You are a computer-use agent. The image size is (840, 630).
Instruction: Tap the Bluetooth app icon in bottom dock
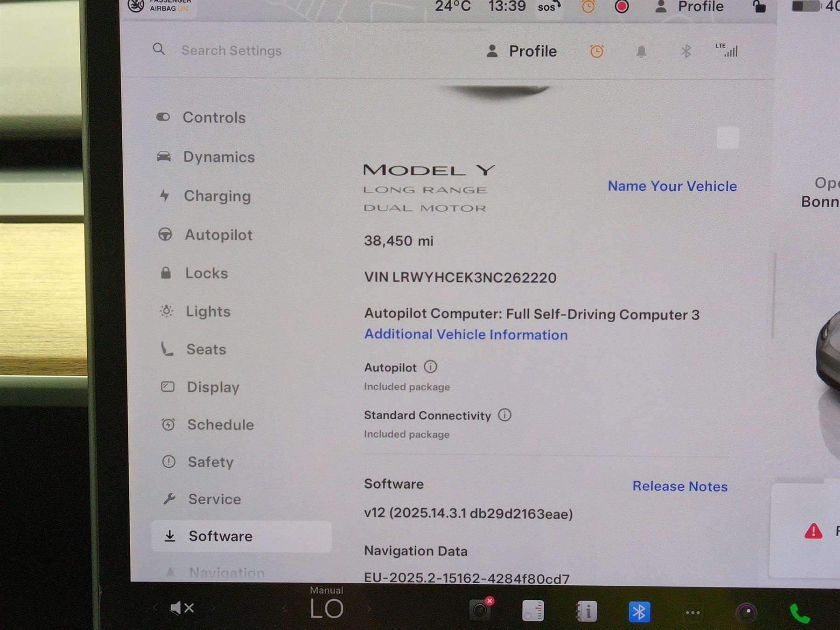point(639,611)
